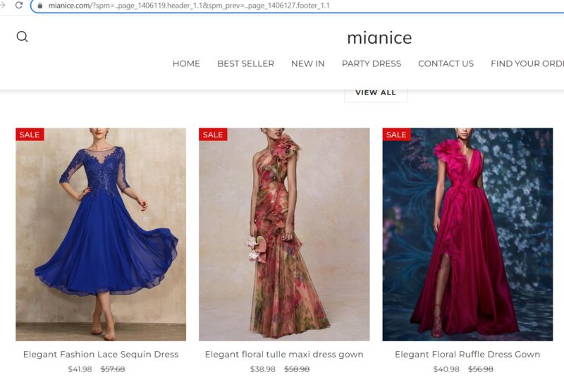
Task: Click the browser reload icon
Action: pos(19,5)
